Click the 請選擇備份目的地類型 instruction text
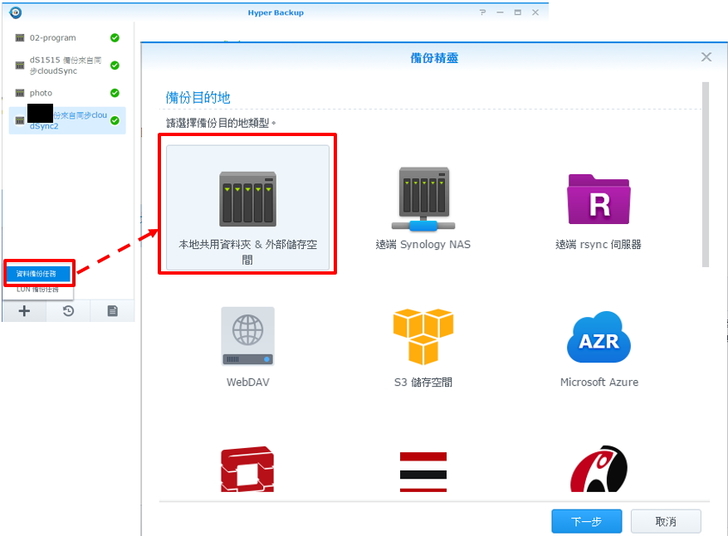 tap(221, 123)
